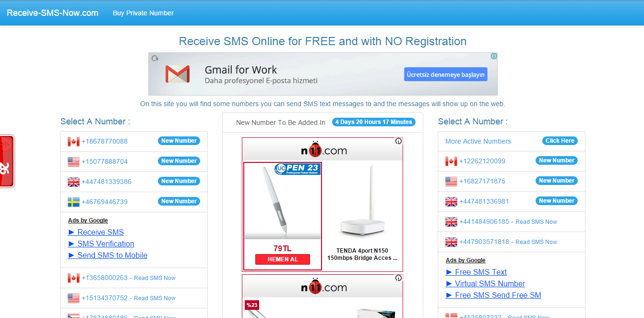This screenshot has height=318, width=644.
Task: Click the TENDA router product image
Action: tap(362, 202)
